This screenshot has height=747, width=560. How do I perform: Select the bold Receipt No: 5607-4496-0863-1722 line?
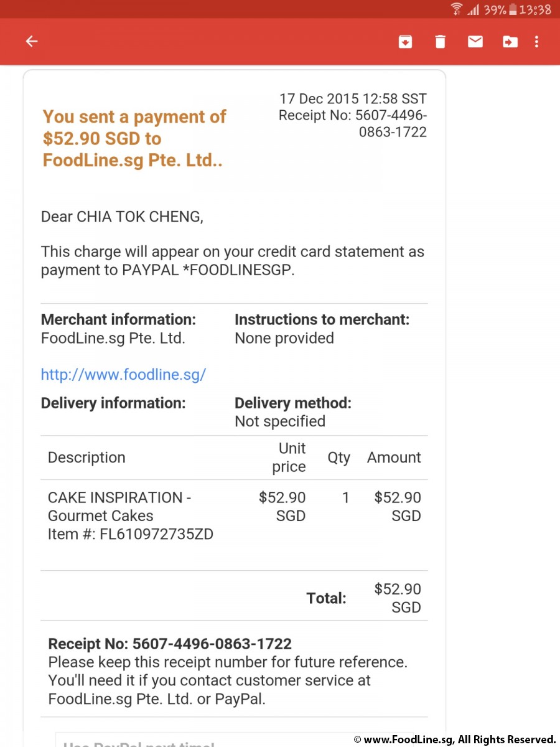coord(170,644)
